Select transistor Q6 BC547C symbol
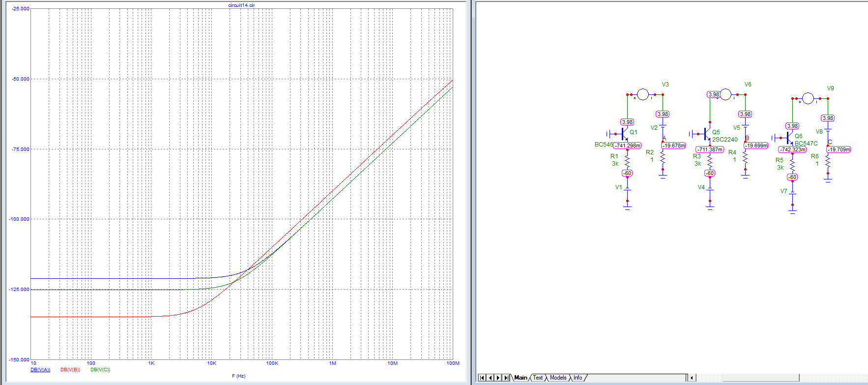The height and width of the screenshot is (385, 868). (x=787, y=138)
